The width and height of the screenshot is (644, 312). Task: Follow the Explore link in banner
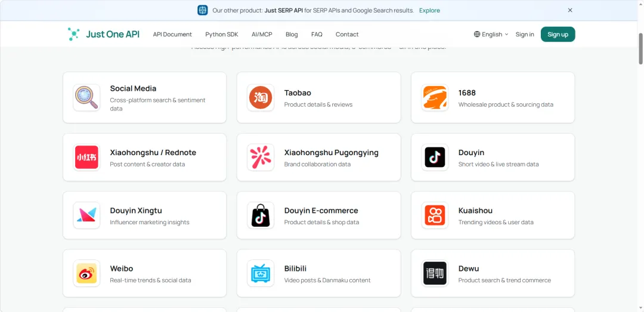(429, 10)
